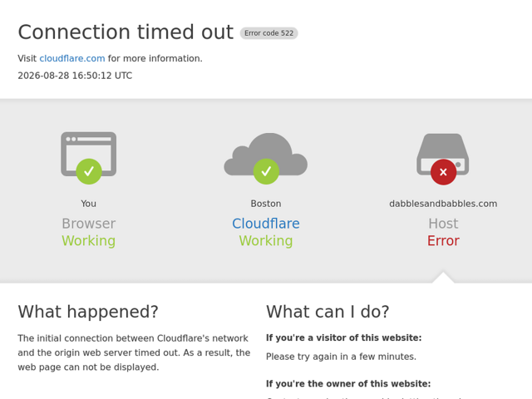Click the What can I do? heading

point(328,312)
